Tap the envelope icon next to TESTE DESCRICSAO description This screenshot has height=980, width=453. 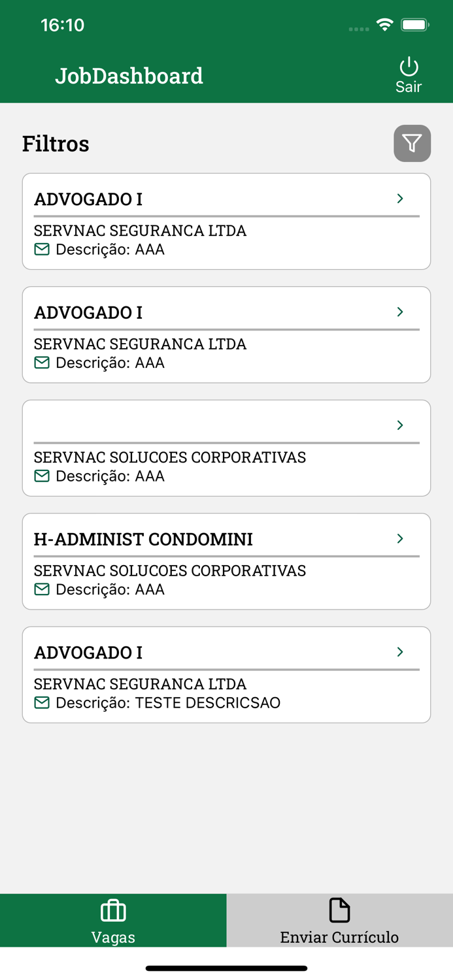pos(41,702)
